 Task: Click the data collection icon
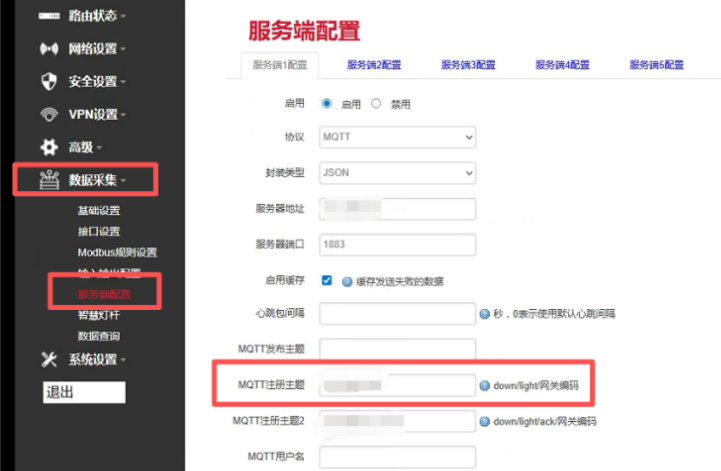(x=49, y=180)
